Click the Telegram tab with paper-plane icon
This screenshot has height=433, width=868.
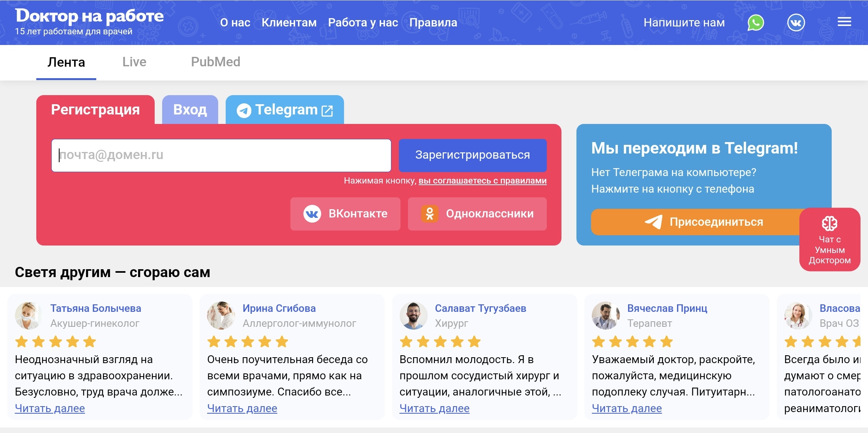pyautogui.click(x=284, y=110)
